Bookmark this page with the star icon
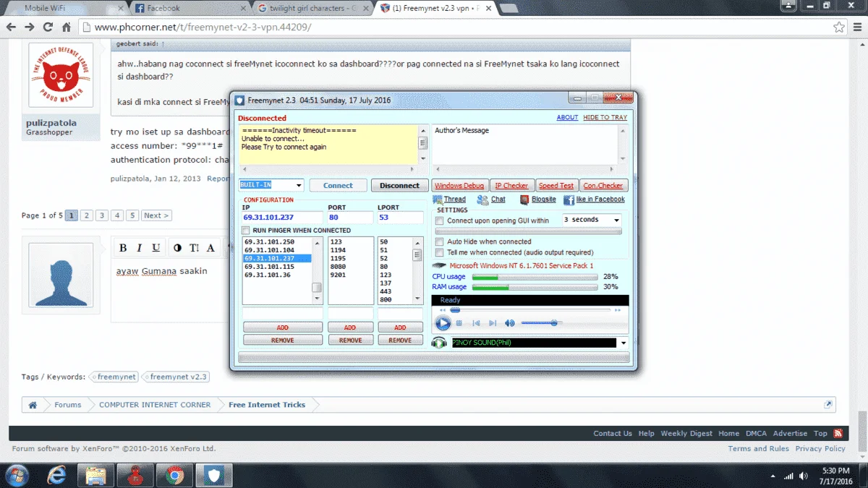This screenshot has width=868, height=488. pyautogui.click(x=839, y=27)
